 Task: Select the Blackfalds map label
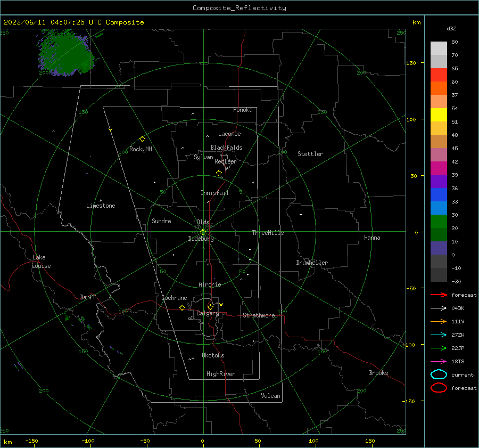[226, 148]
